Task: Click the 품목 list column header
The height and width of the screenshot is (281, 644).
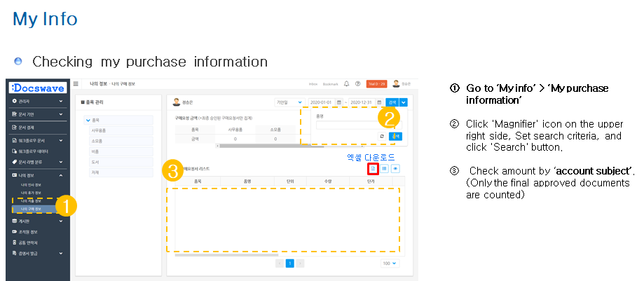Action: pyautogui.click(x=198, y=181)
